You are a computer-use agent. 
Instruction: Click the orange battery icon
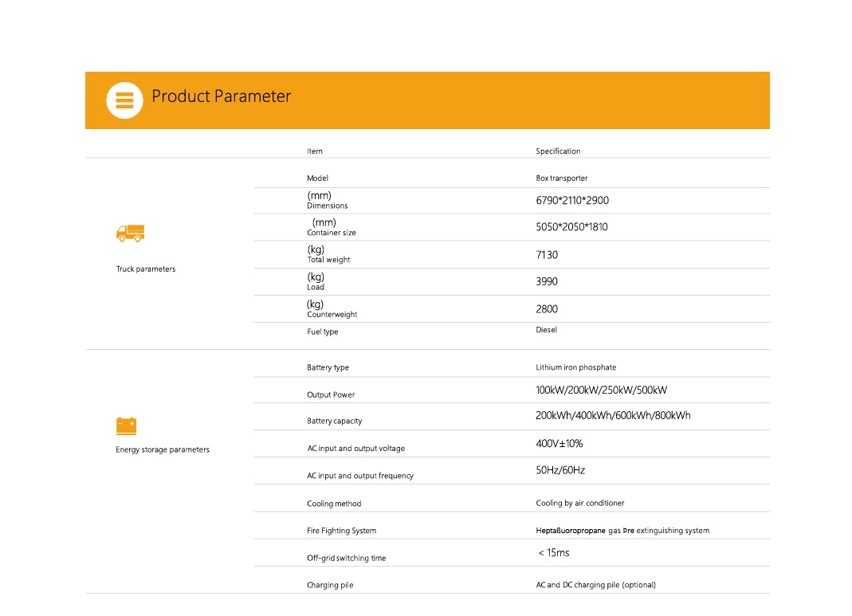coord(126,426)
